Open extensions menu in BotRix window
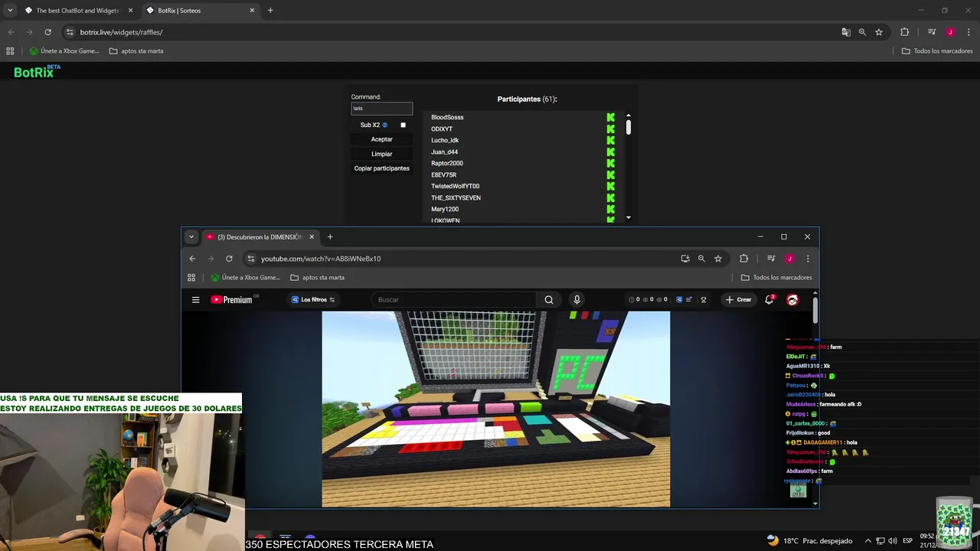This screenshot has width=980, height=551. [x=904, y=32]
